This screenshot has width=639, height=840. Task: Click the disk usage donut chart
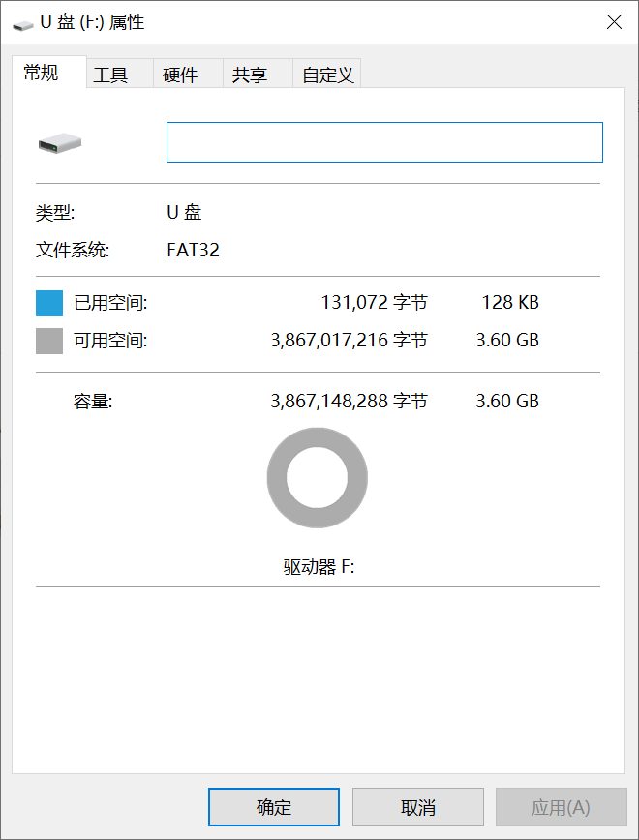click(318, 478)
